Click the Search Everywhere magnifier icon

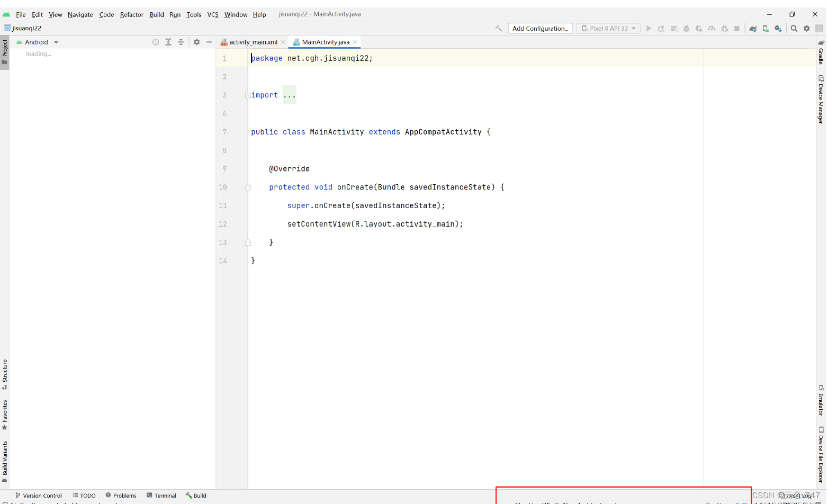point(794,29)
